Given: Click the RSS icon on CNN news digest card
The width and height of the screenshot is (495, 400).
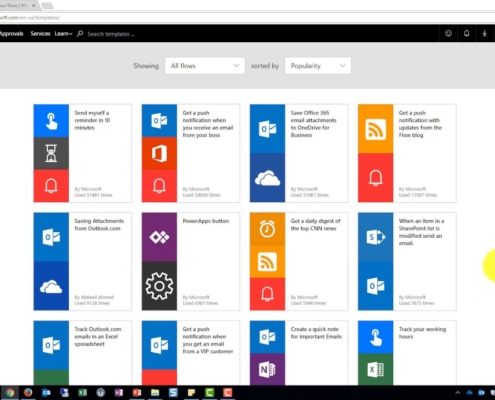Looking at the screenshot, I should pos(267,262).
